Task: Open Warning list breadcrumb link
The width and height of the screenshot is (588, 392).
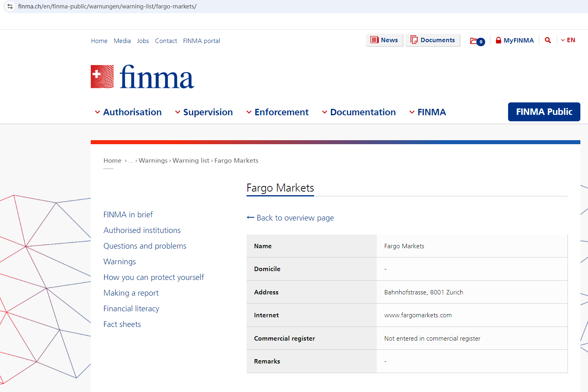Action: click(x=191, y=160)
